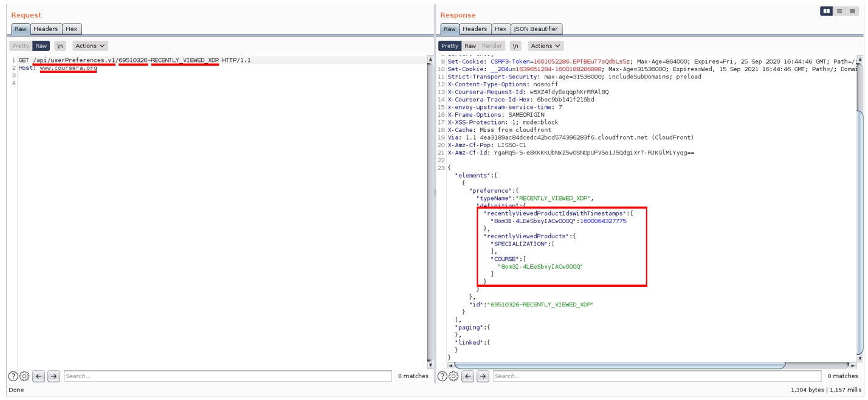Image resolution: width=868 pixels, height=400 pixels.
Task: Toggle Raw view in Response panel
Action: pos(470,46)
